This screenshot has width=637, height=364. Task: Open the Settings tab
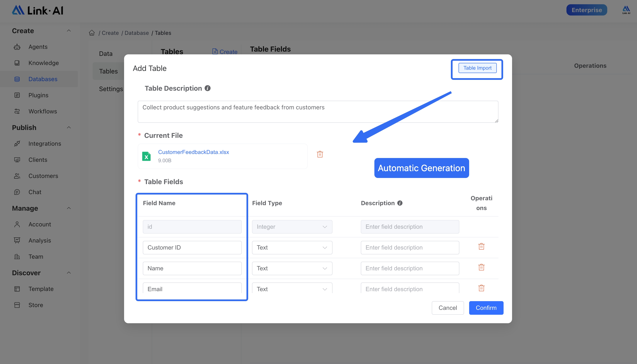[x=111, y=89]
